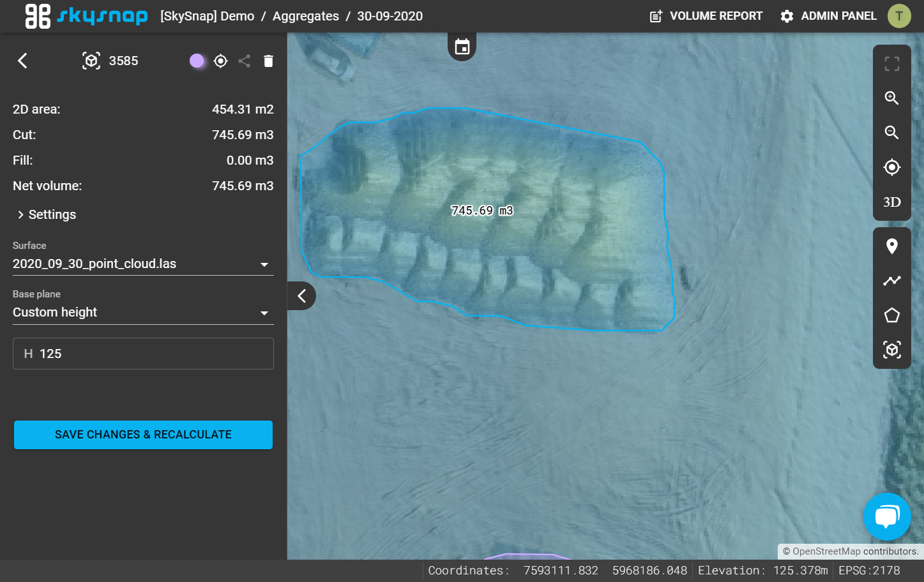
Task: Click Save Changes & Recalculate button
Action: (143, 435)
